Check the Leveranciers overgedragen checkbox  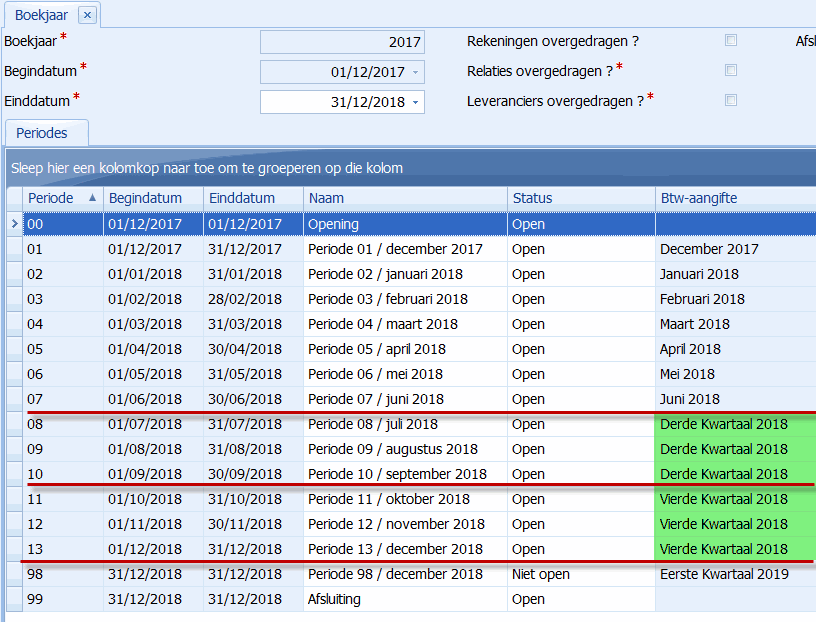tap(731, 101)
